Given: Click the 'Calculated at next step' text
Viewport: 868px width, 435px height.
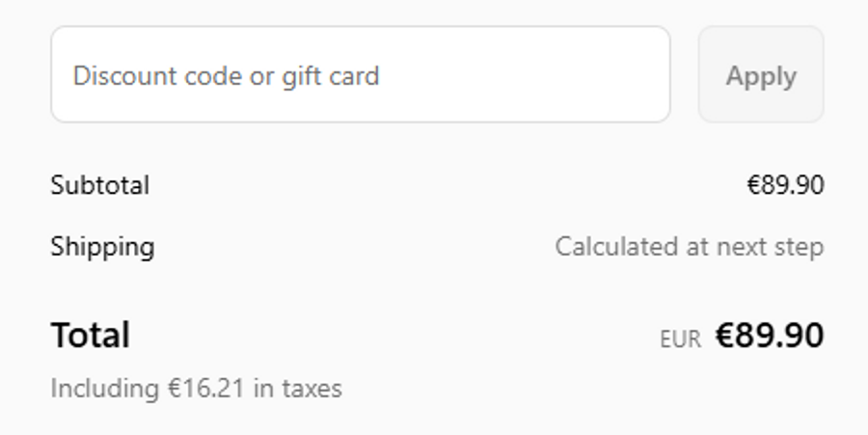Looking at the screenshot, I should (x=689, y=247).
